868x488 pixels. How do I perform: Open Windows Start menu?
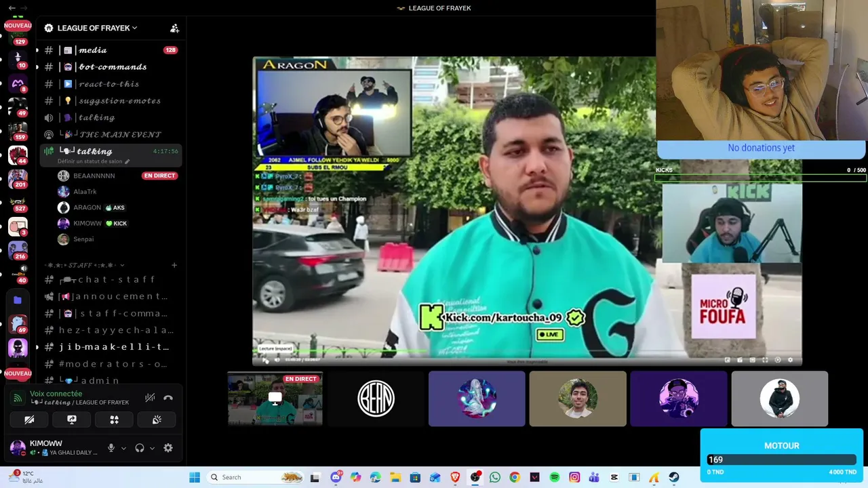point(195,477)
